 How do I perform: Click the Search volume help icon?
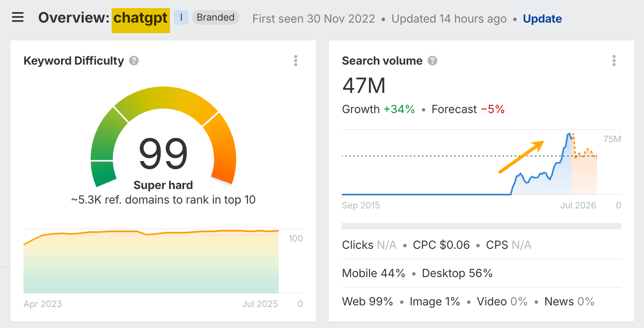pyautogui.click(x=432, y=61)
